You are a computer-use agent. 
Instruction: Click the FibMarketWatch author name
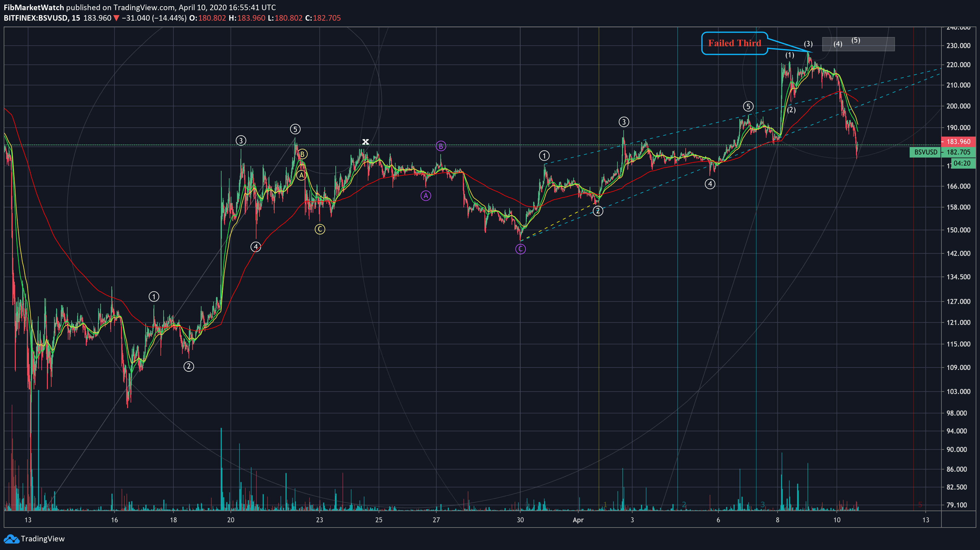[x=33, y=7]
